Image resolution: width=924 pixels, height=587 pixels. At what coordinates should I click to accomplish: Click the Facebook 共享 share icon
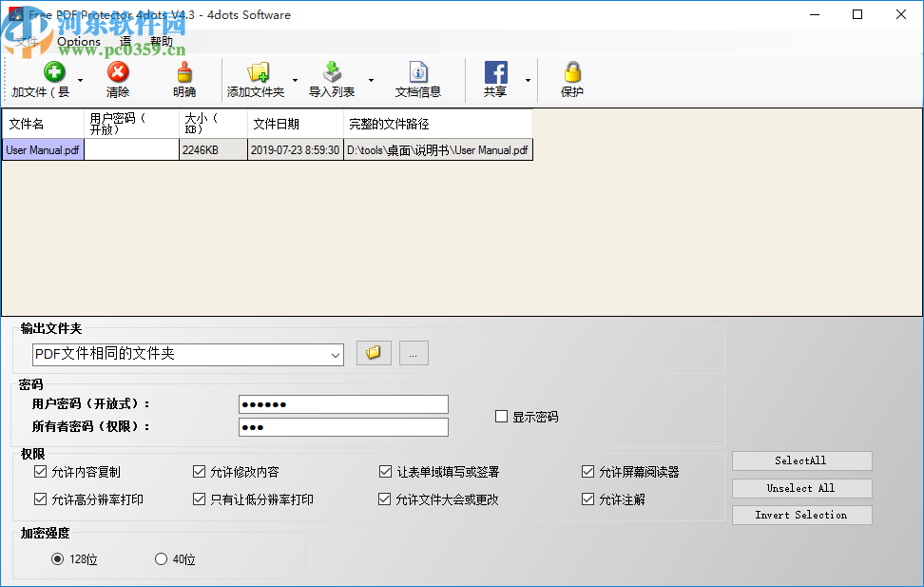(x=495, y=70)
